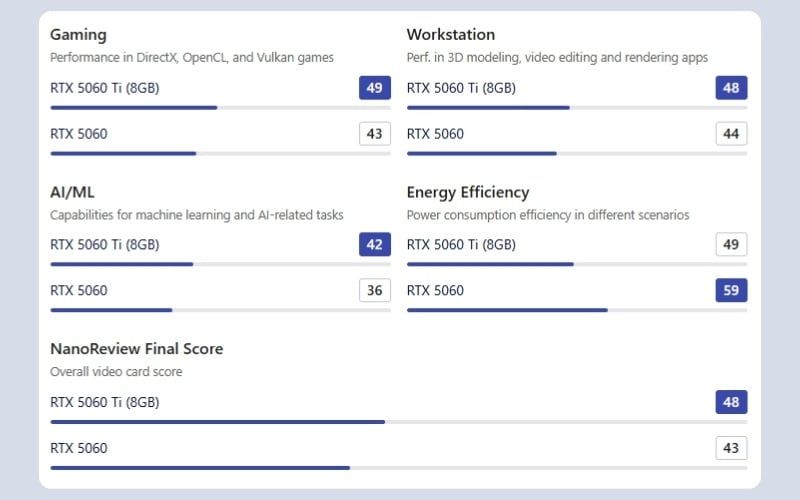Click the Gaming score badge showing 49
Screen dimensions: 800x500
pos(374,88)
